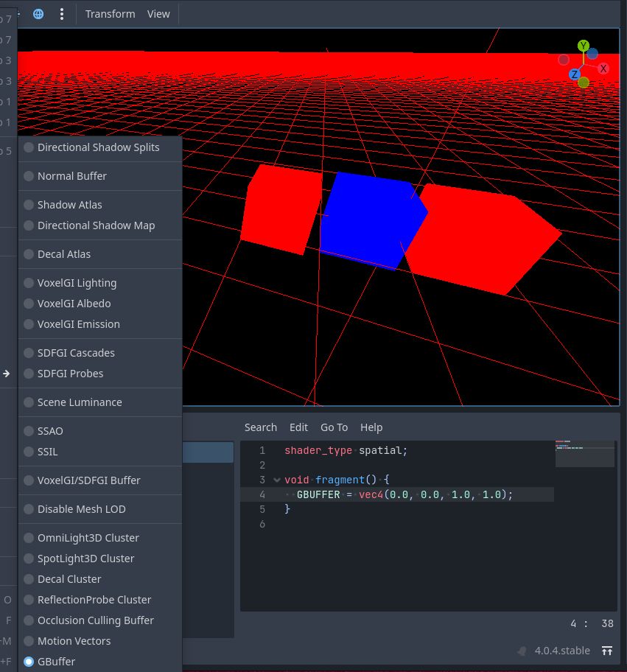Click the red X axis on view gizmo
The image size is (627, 672).
[x=603, y=68]
